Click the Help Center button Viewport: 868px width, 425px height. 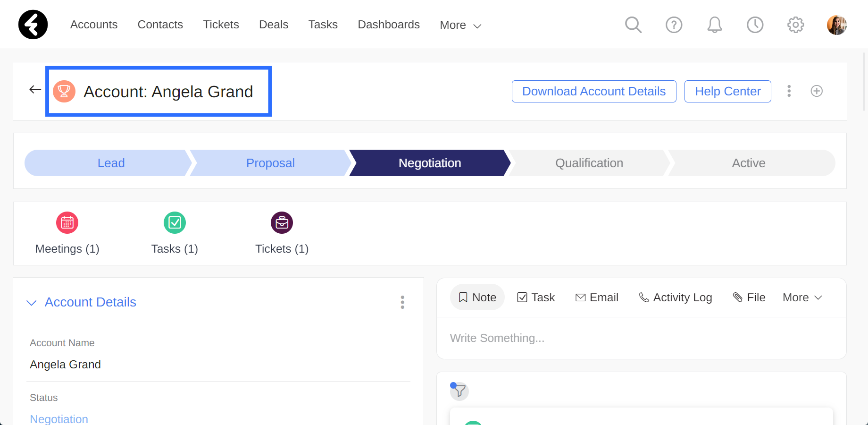point(727,91)
